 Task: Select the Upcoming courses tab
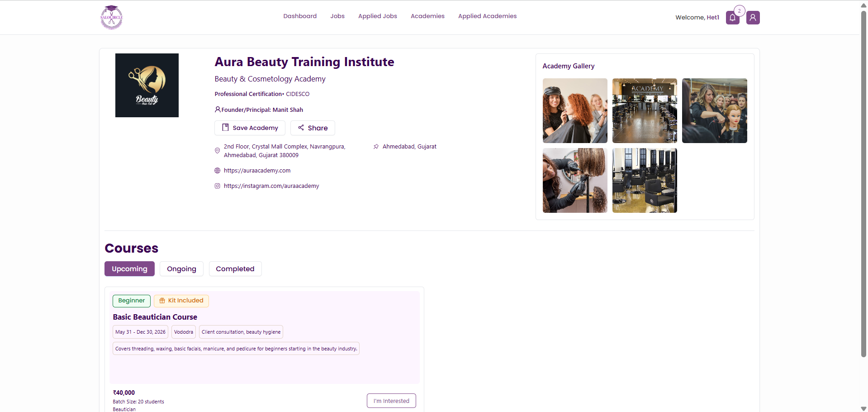(x=129, y=269)
